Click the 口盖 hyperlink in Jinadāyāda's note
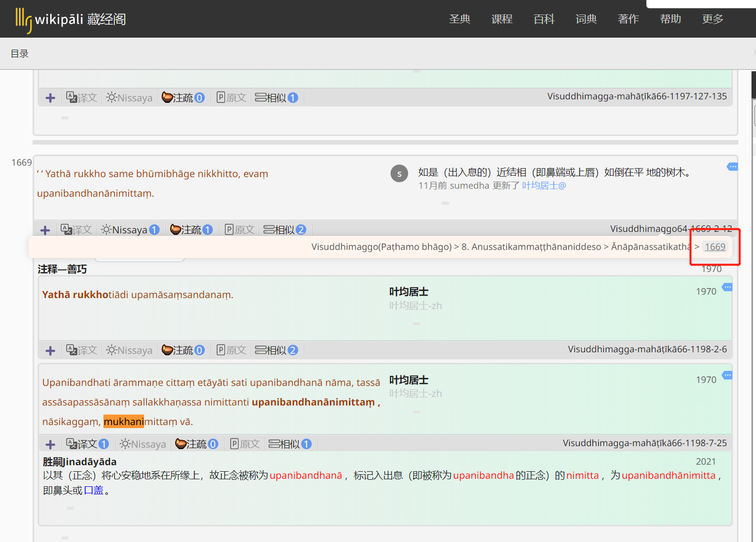Screen dimensions: 756x542 pos(93,490)
